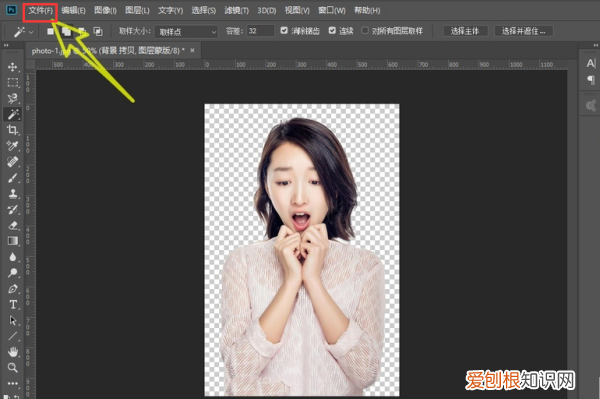Open the 滤镜(T) menu
This screenshot has width=600, height=399.
[x=236, y=11]
